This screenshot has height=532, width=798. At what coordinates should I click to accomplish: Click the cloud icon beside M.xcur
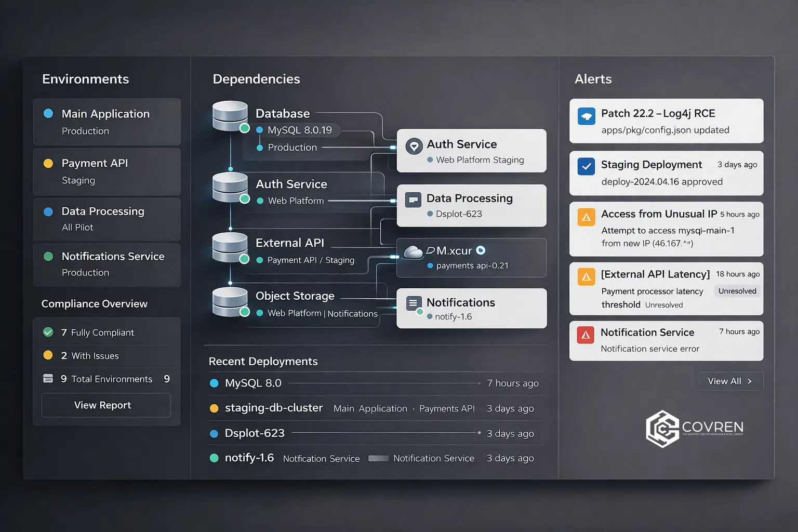pos(413,252)
